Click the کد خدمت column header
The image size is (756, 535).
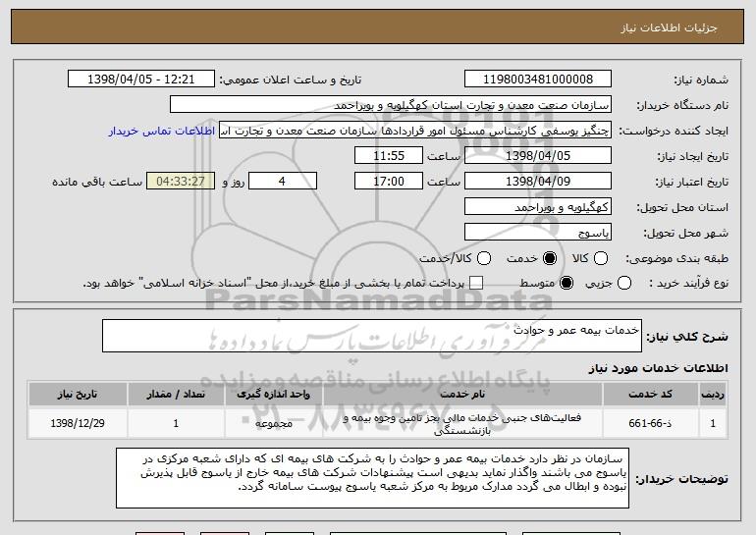pyautogui.click(x=650, y=395)
